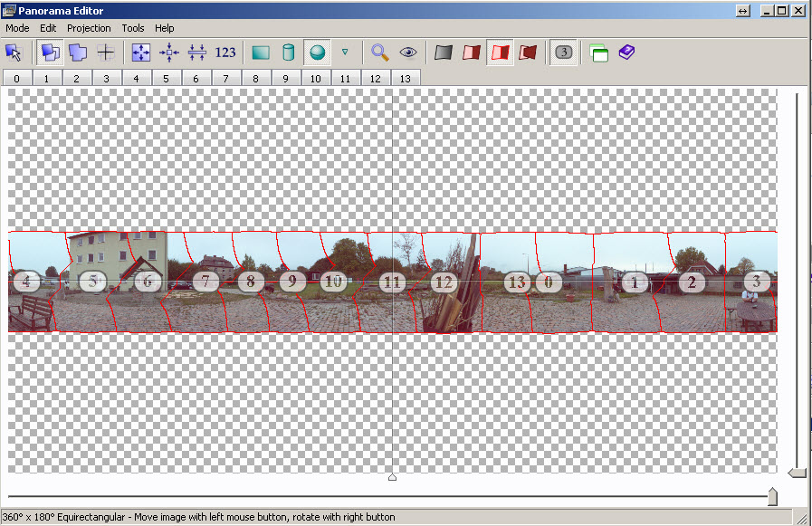Expand the projection dropdown arrow
This screenshot has height=526, width=812.
(x=345, y=53)
